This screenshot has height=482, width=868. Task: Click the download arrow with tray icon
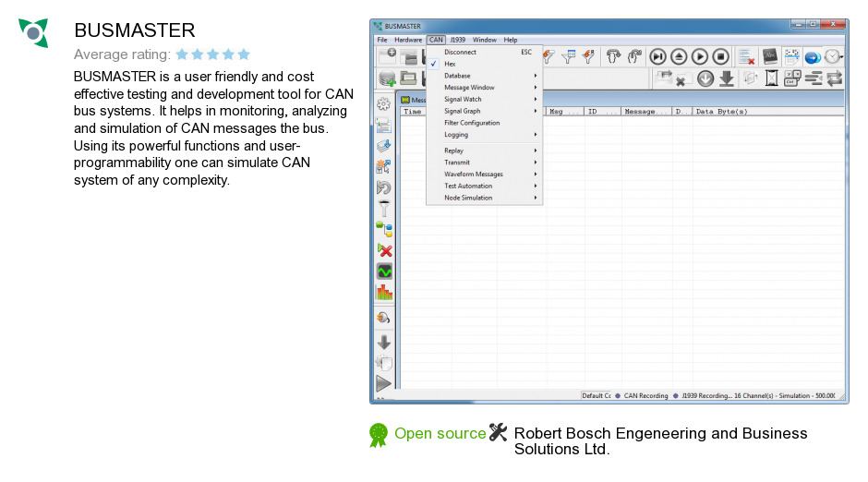(x=727, y=78)
